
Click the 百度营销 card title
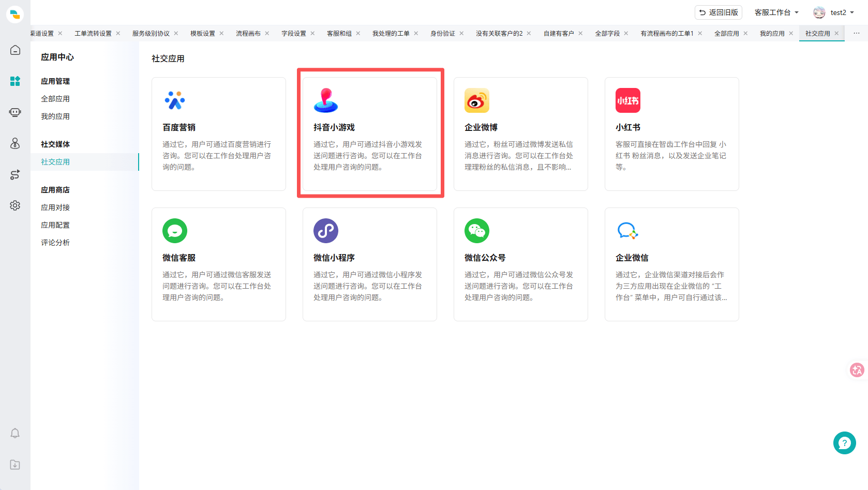(x=179, y=127)
